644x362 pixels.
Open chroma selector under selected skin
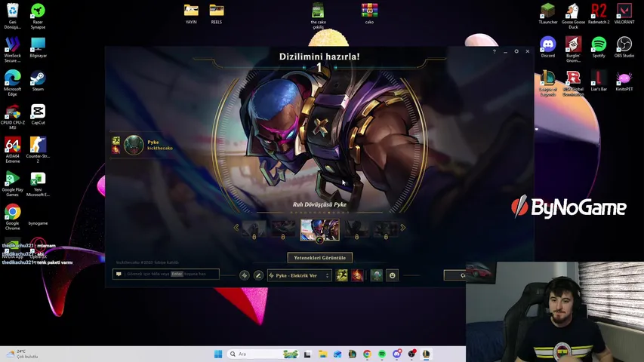point(319,240)
